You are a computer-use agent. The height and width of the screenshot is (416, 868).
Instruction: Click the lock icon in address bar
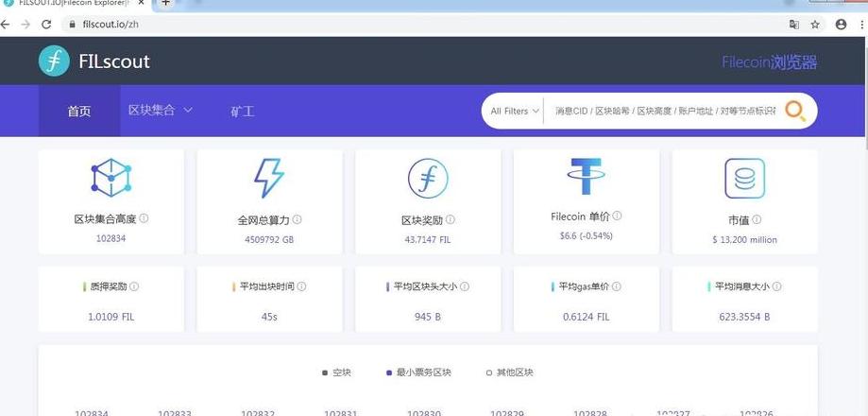click(x=72, y=25)
